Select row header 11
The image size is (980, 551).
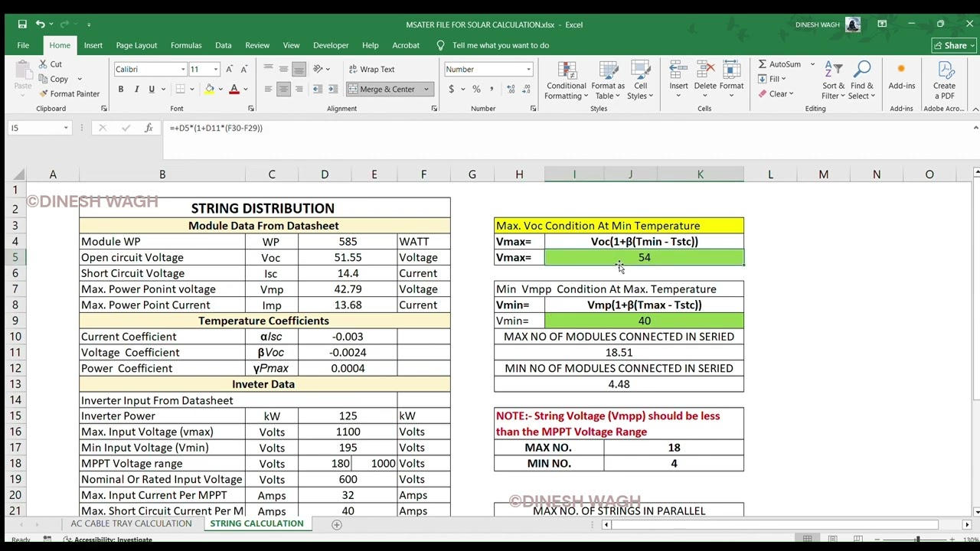tap(15, 353)
